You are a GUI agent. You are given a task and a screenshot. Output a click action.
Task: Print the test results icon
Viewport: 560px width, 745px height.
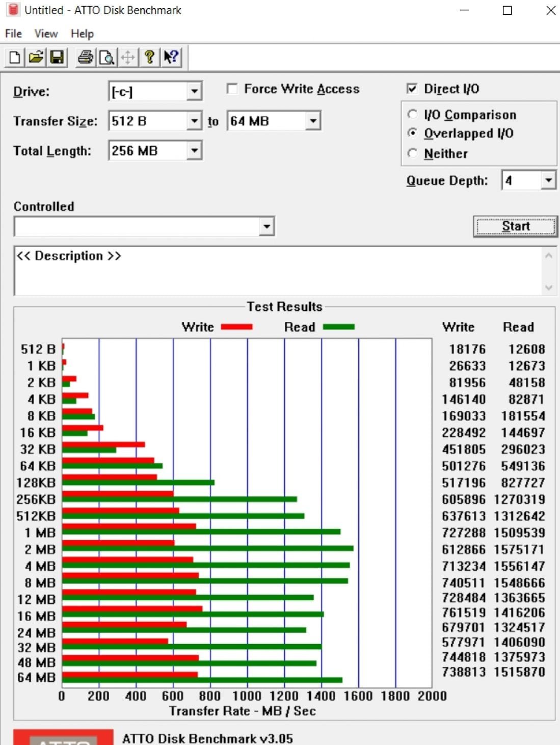point(86,57)
